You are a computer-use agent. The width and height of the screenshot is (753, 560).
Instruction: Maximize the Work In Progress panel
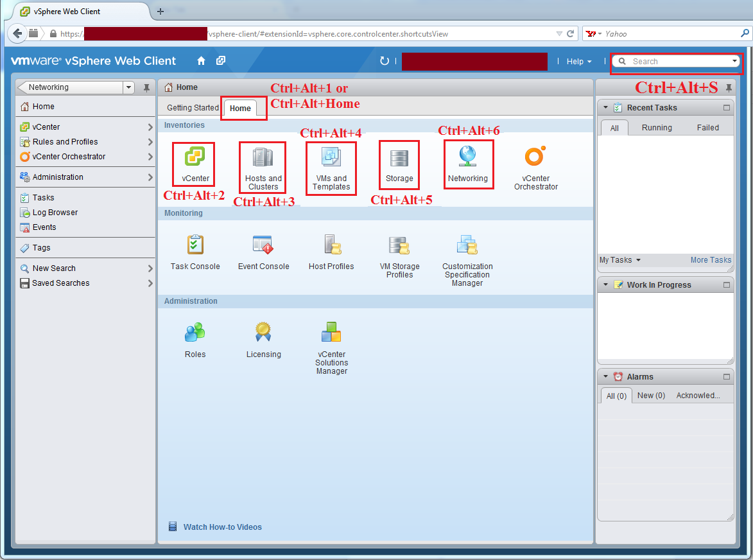coord(727,284)
